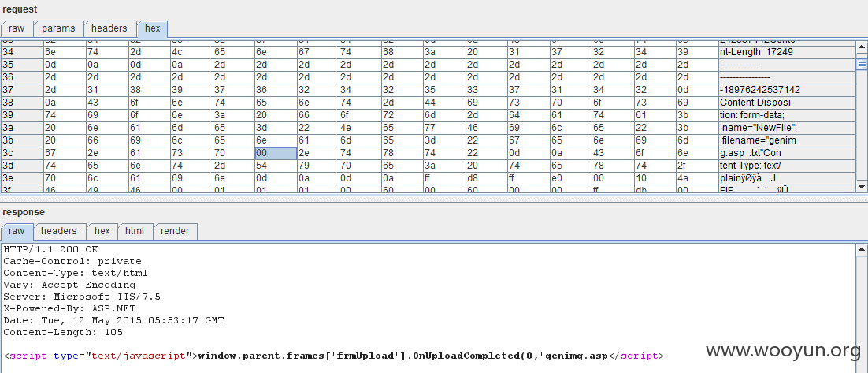Viewport: 868px width, 373px height.
Task: Click the 3a byte in row 34
Action: [444, 51]
